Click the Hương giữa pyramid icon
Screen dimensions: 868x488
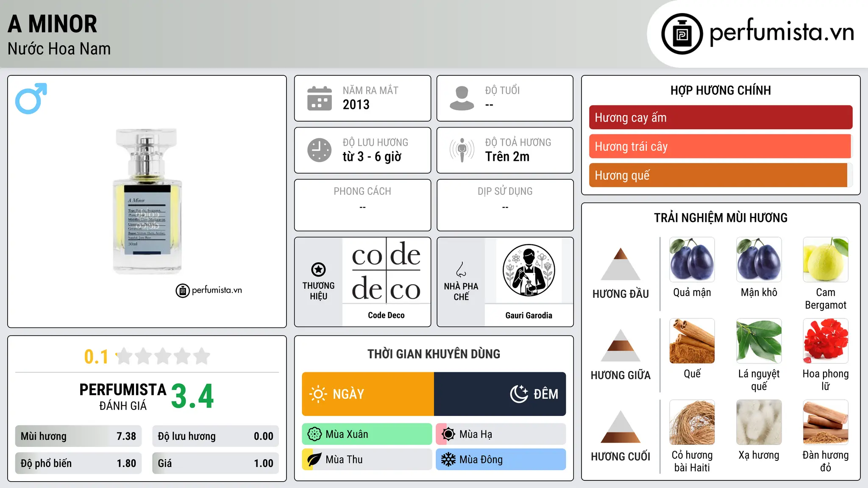click(x=620, y=345)
